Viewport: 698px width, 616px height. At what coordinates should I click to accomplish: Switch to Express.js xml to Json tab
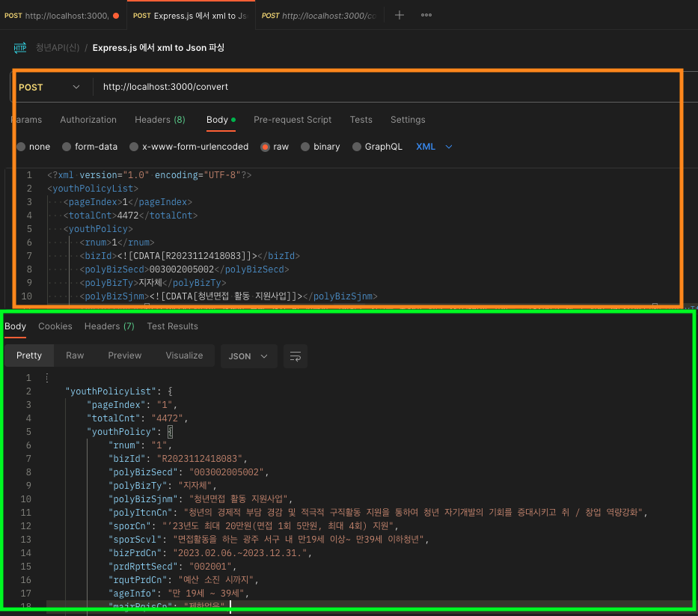(x=191, y=16)
